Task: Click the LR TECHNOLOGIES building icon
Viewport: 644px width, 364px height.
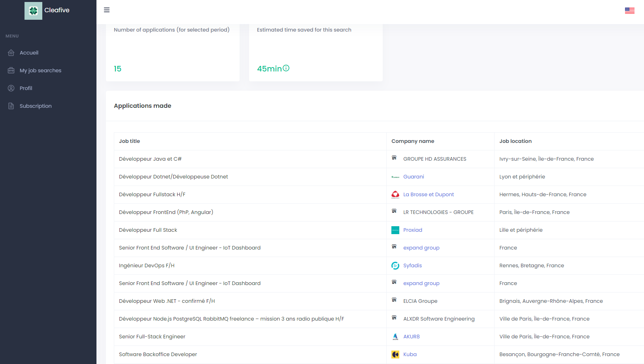Action: pos(394,211)
